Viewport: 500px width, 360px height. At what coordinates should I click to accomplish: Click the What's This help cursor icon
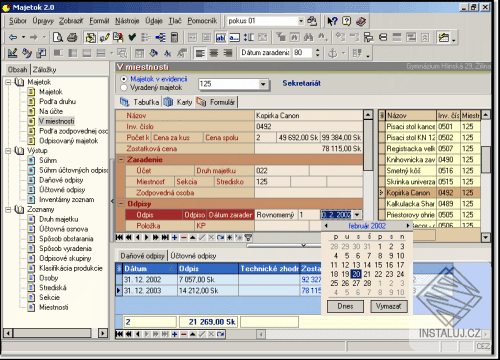(x=332, y=21)
